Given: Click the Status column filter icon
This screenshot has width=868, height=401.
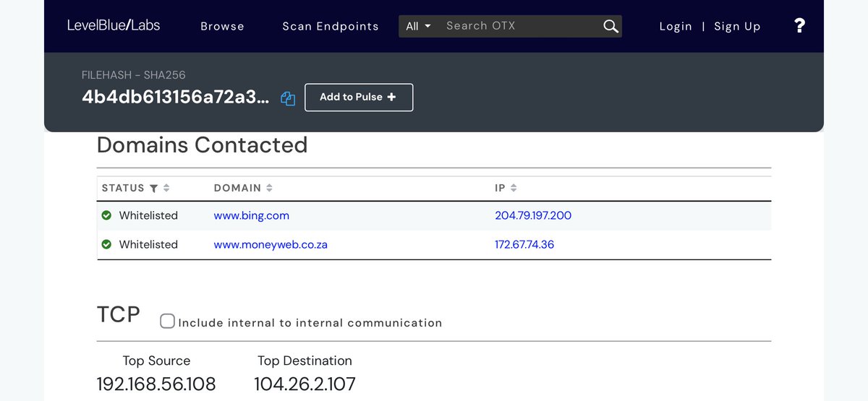Looking at the screenshot, I should (x=153, y=188).
